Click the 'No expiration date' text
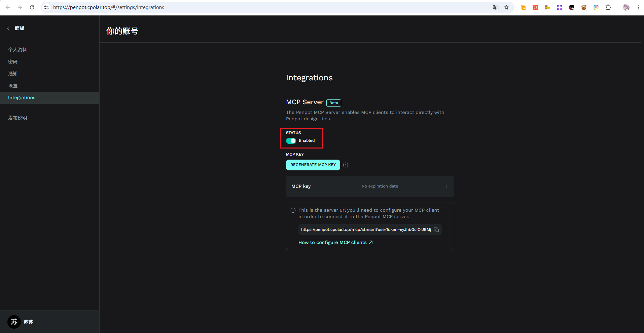This screenshot has height=333, width=644. tap(380, 186)
